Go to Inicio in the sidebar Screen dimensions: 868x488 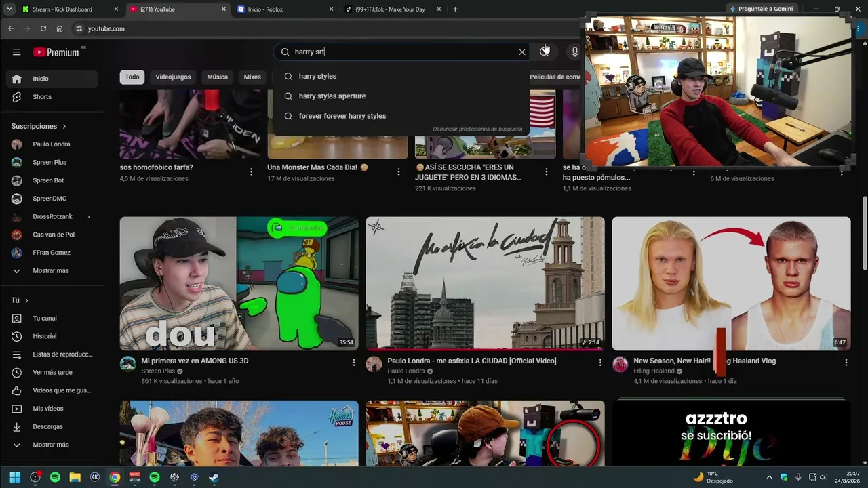[x=52, y=79]
